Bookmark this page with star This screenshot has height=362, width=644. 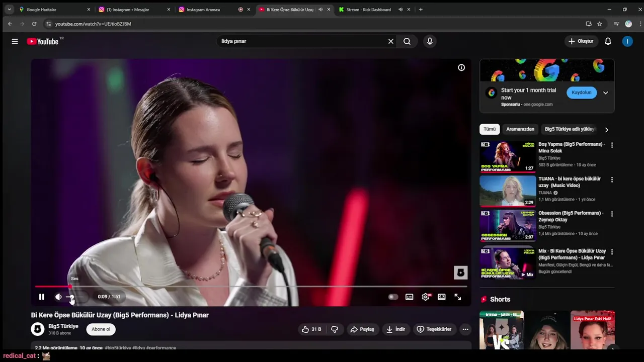(600, 24)
